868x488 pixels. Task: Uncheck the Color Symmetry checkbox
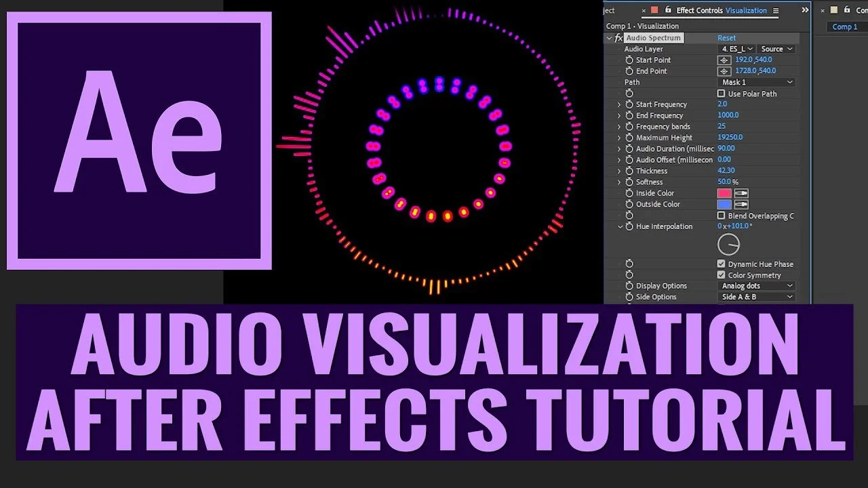click(x=722, y=274)
